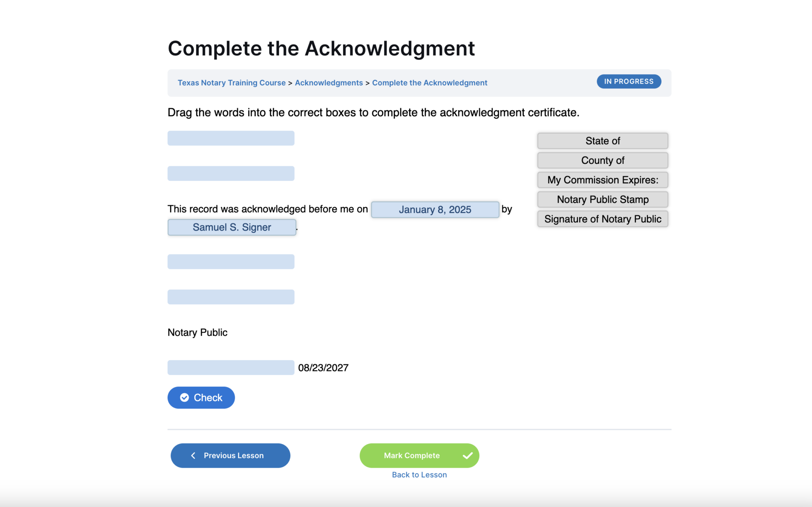
Task: Click the Check button's checkmark icon
Action: click(x=184, y=398)
